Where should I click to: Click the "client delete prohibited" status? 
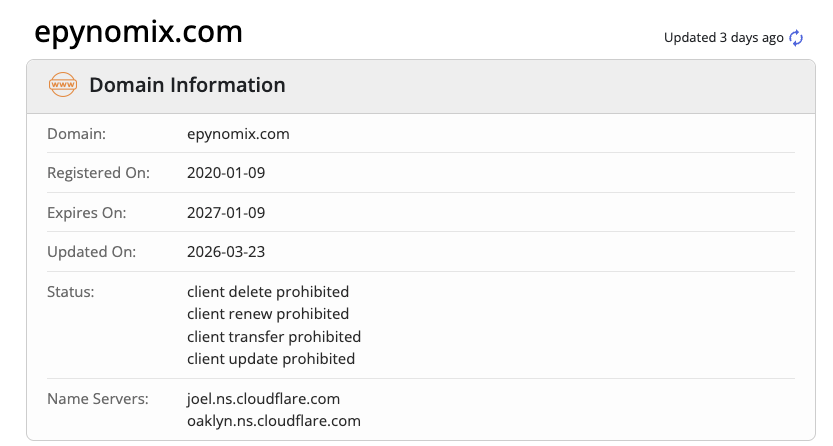pyautogui.click(x=268, y=292)
